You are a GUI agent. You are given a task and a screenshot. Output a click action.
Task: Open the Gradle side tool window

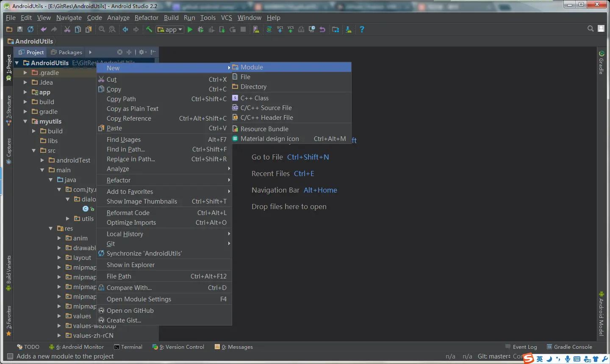(602, 63)
